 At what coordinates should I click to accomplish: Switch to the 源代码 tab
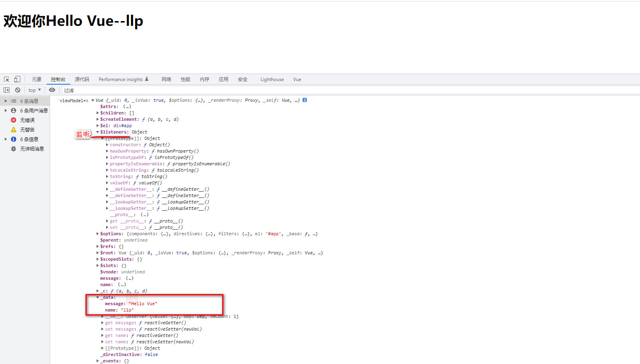click(x=82, y=79)
